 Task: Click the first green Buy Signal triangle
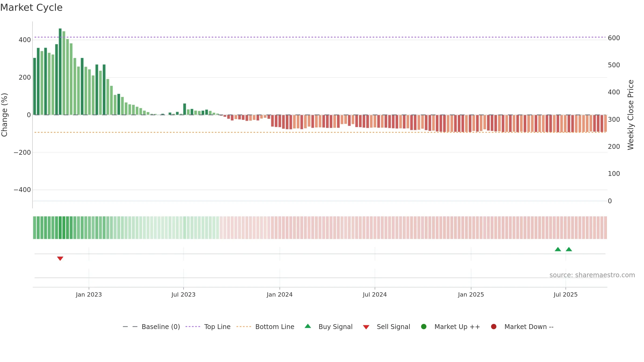[558, 249]
